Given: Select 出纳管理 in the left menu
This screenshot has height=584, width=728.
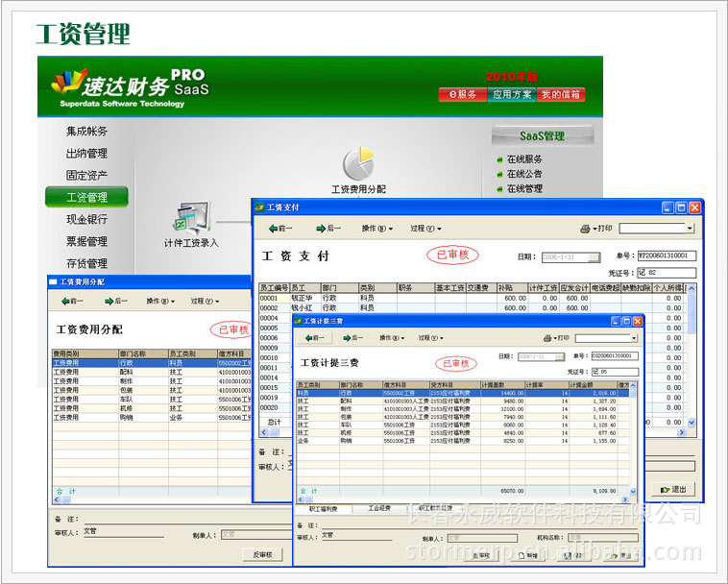Looking at the screenshot, I should [86, 153].
